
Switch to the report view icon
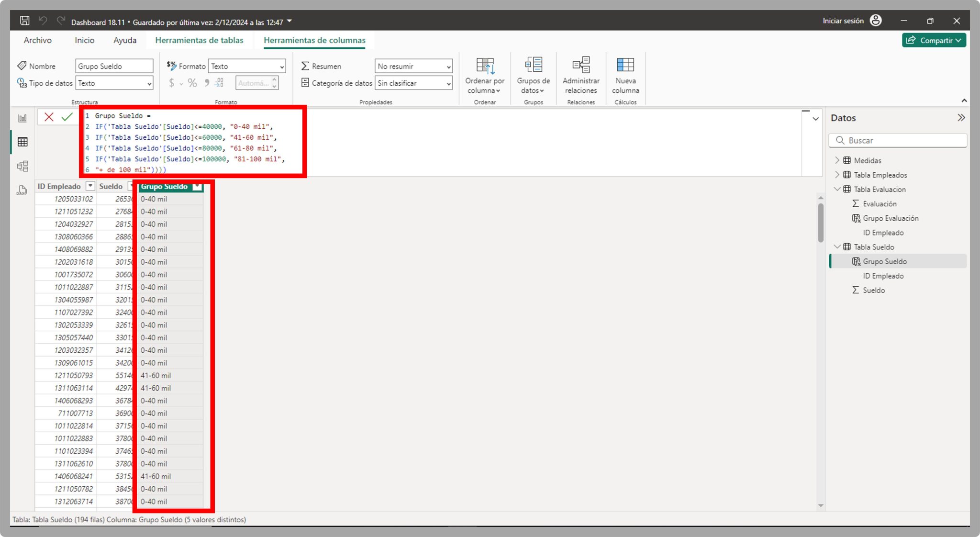[x=22, y=118]
